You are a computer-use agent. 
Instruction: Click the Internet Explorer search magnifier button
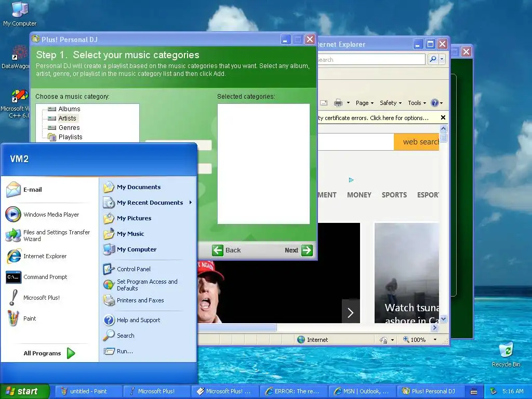(433, 59)
